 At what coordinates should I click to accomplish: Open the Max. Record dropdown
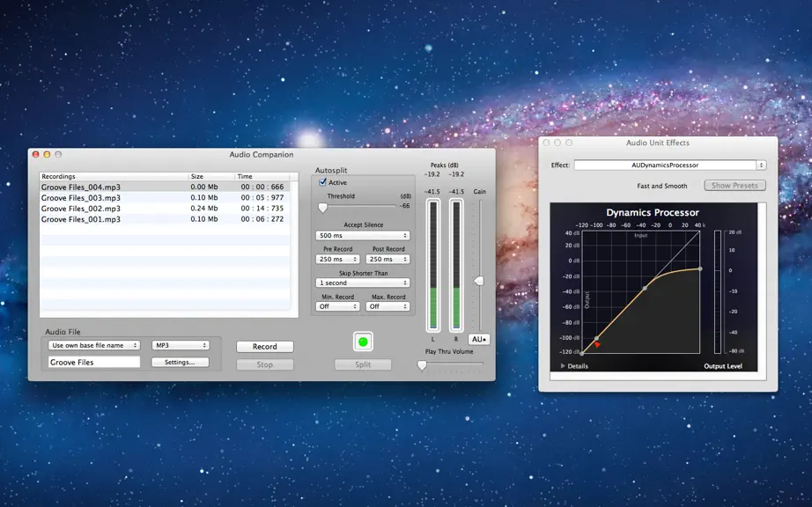tap(388, 306)
